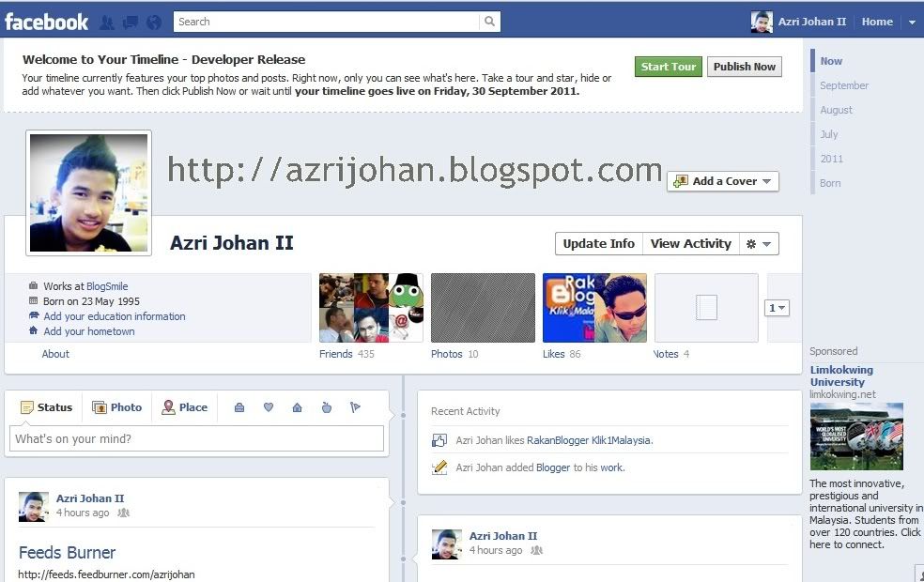Open the Friends thumbnail collage
Viewport: 924px width, 582px height.
(371, 308)
